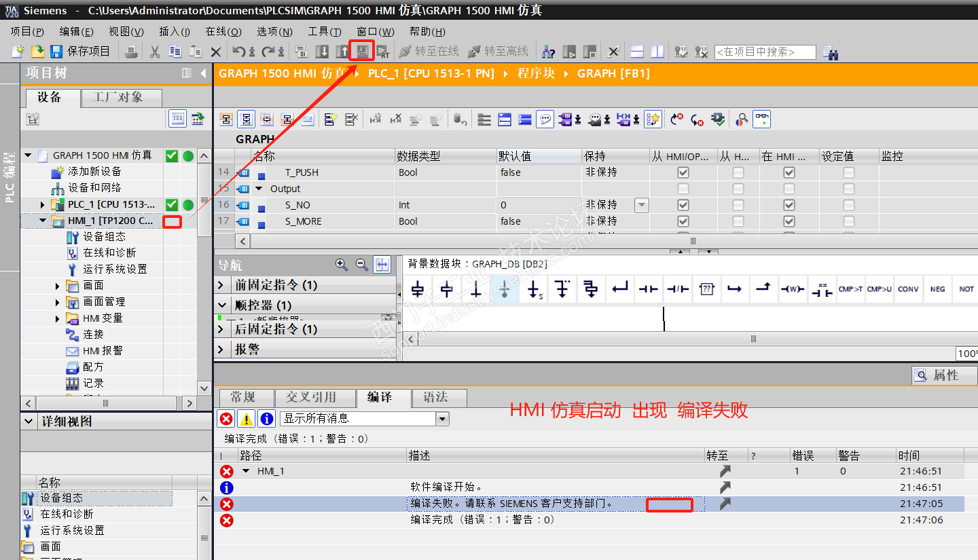Toggle 在 HMI checkbox for S_NO row
The width and height of the screenshot is (978, 560).
point(789,205)
